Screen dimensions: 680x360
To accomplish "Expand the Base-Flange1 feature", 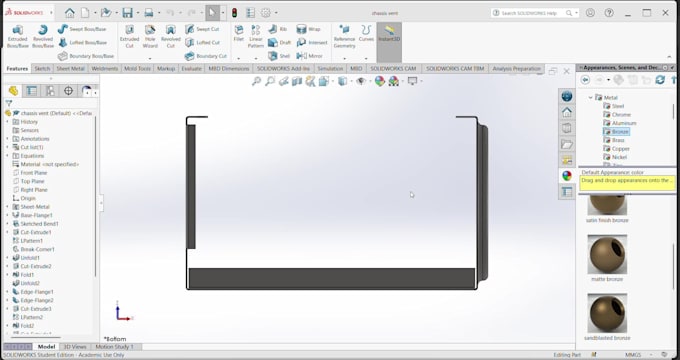I will (x=7, y=215).
